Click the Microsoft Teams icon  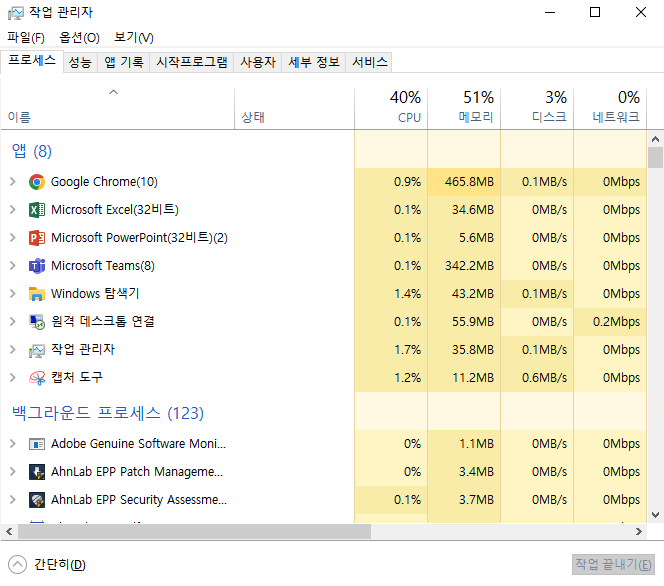37,266
